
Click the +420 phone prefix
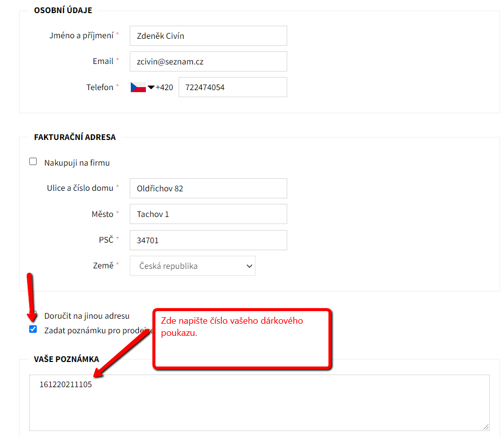(164, 88)
